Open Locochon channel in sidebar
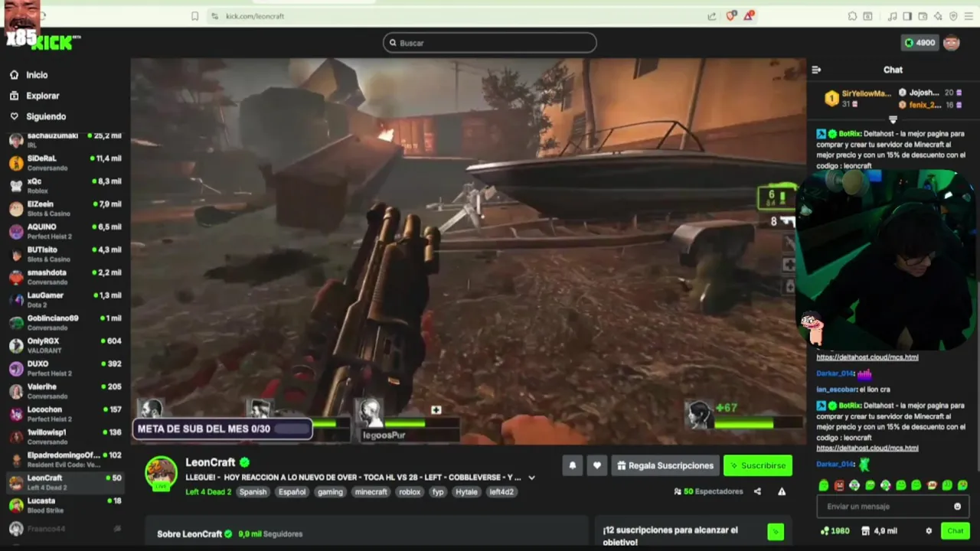Image resolution: width=980 pixels, height=551 pixels. pyautogui.click(x=65, y=414)
